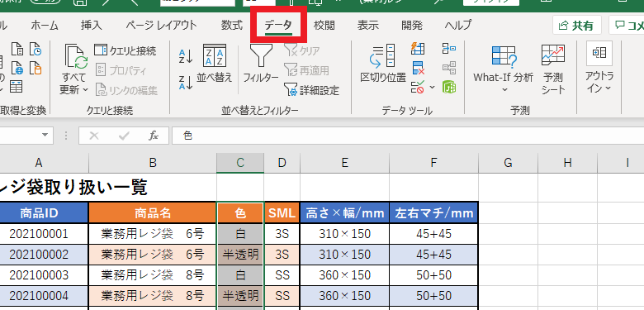Select column header E
Viewport: 644px width, 310px height.
[345, 163]
